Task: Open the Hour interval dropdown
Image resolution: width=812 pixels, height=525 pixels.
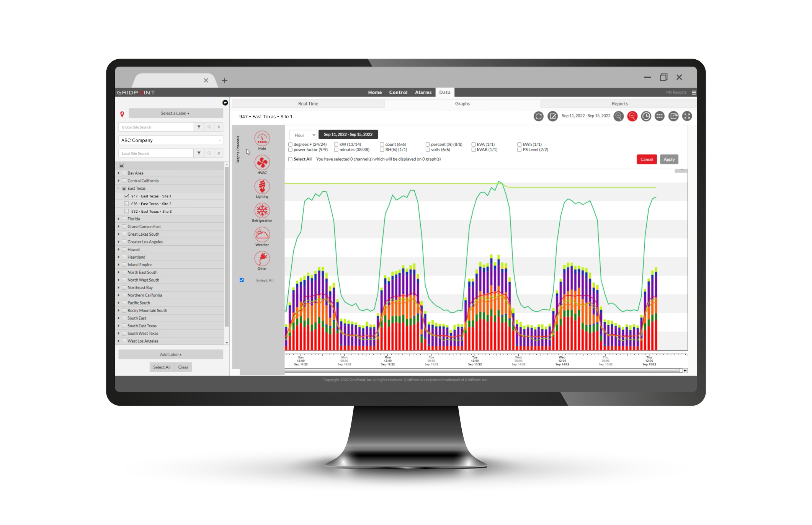Action: point(301,134)
